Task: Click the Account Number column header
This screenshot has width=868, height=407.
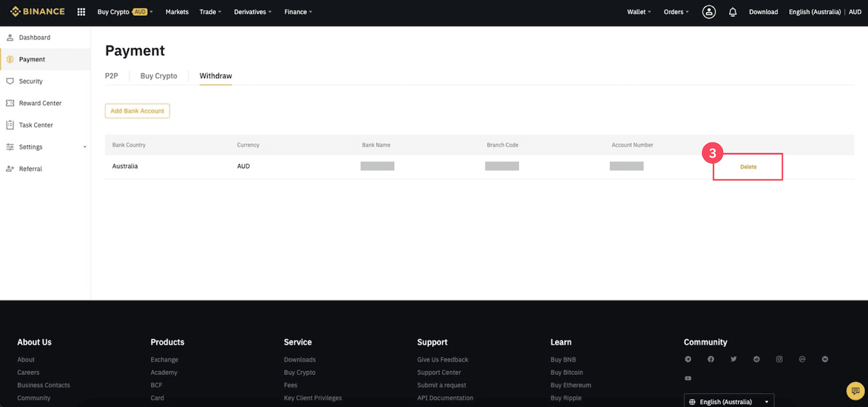Action: point(632,145)
